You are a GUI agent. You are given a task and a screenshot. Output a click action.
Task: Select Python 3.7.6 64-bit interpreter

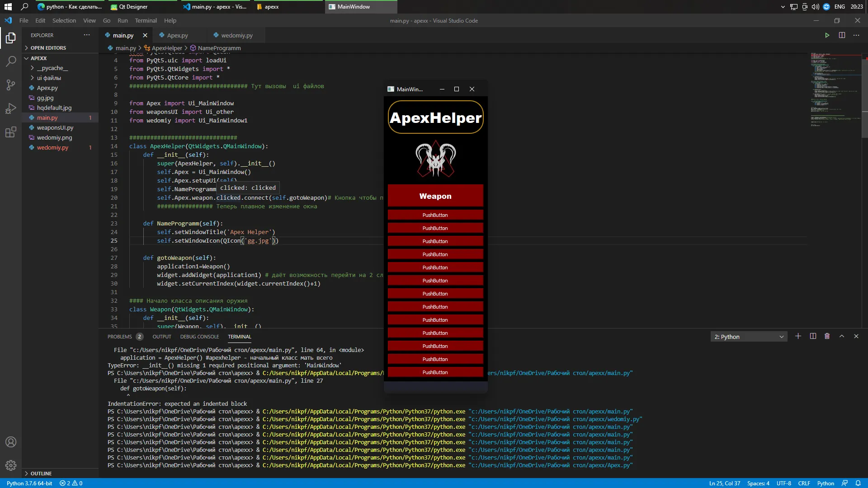coord(29,483)
